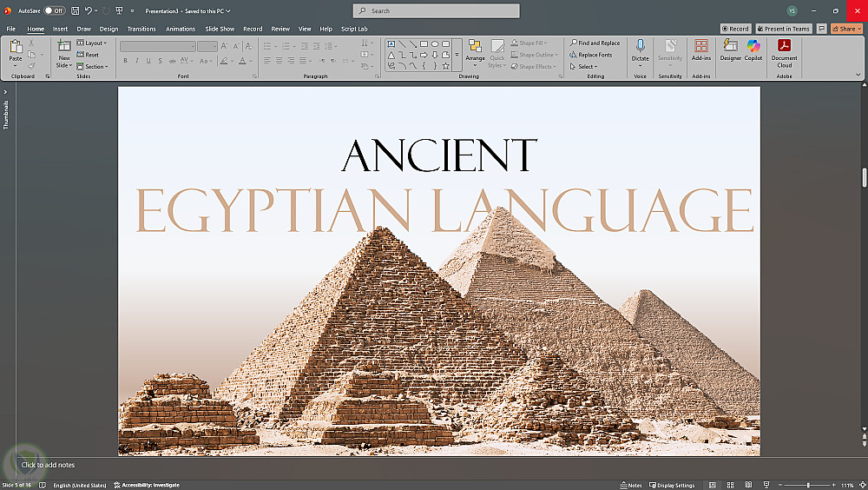Image resolution: width=868 pixels, height=490 pixels.
Task: Select the Star shape in gallery
Action: point(445,66)
